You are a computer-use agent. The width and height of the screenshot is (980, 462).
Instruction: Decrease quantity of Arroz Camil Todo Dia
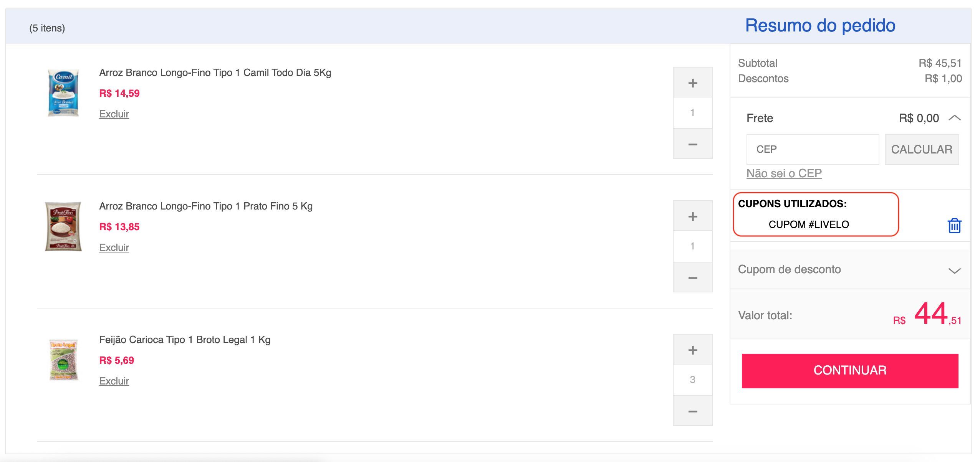(693, 144)
